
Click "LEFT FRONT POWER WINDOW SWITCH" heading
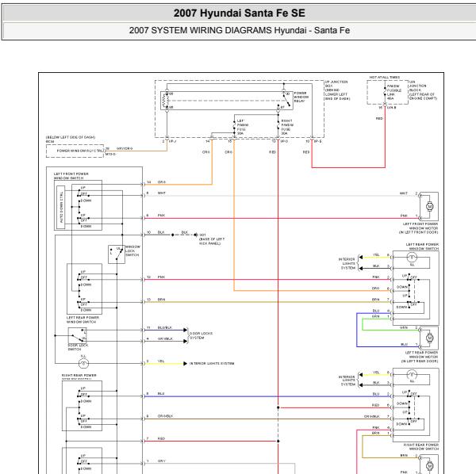(71, 176)
